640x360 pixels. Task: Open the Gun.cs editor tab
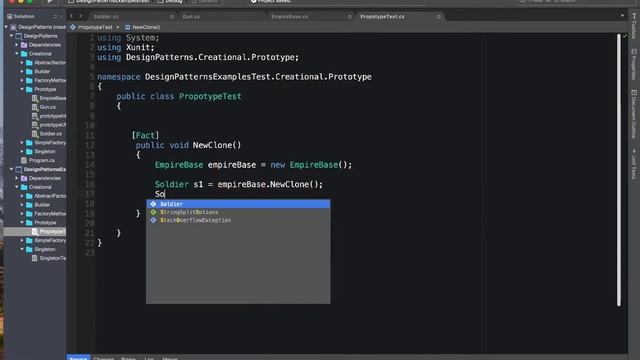click(x=191, y=17)
